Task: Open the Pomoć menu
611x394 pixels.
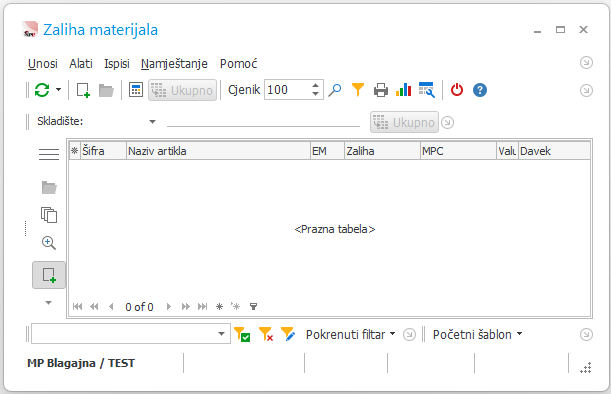Action: [x=238, y=64]
